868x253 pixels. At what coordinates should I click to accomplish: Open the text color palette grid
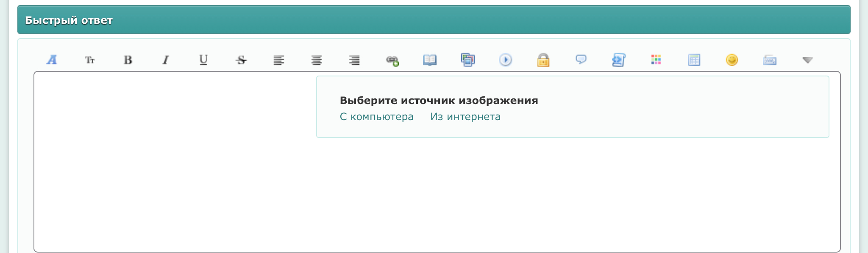point(656,60)
